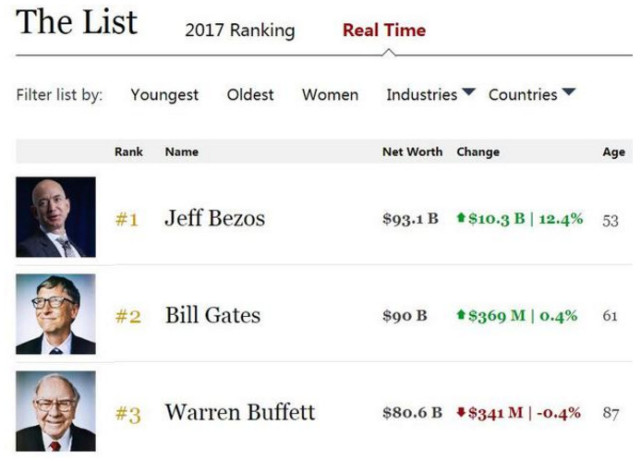Sort by the Rank column header
641x461 pixels.
pos(128,152)
